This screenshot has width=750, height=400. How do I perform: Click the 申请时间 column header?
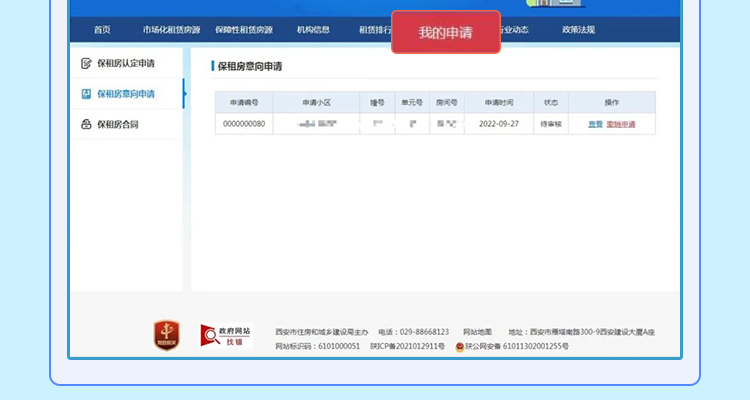[x=499, y=102]
